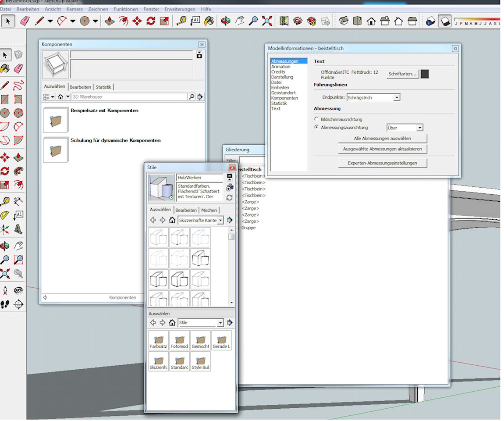
Task: Select the Rotate tool in top toolbar
Action: pos(151,21)
